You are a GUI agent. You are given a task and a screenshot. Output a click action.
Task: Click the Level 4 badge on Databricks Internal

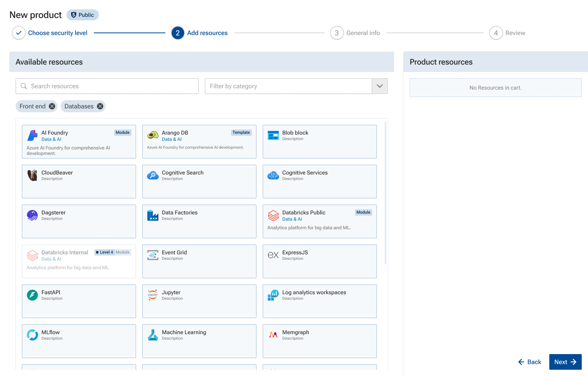(104, 252)
